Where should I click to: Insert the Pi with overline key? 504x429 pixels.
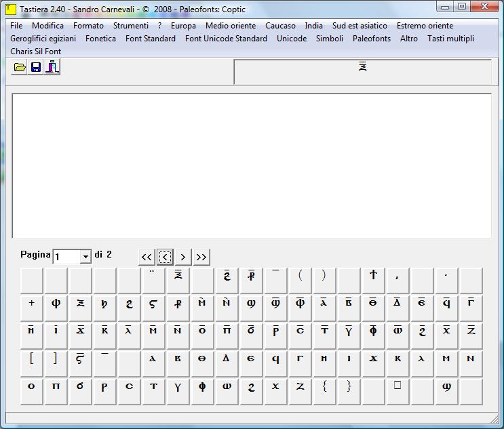point(227,336)
